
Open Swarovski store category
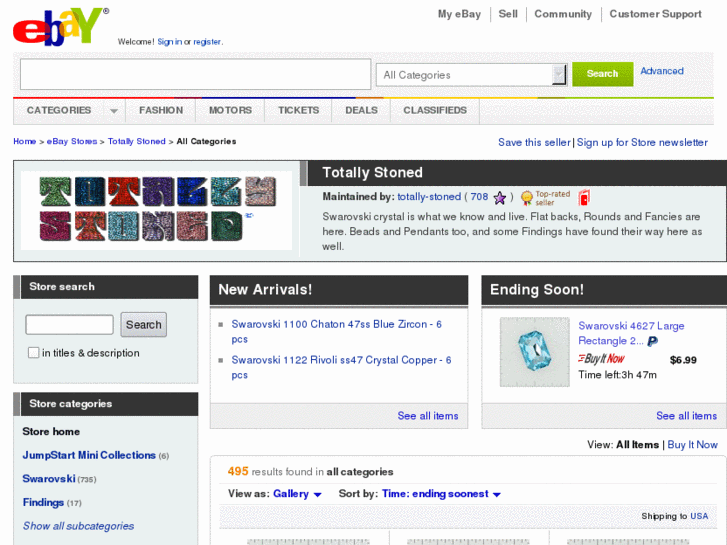(49, 479)
